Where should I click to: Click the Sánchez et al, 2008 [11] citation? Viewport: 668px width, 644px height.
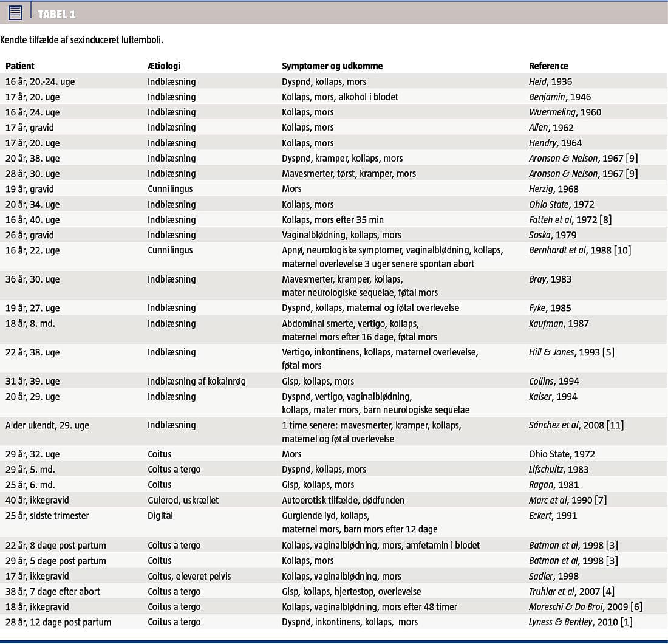coord(576,425)
